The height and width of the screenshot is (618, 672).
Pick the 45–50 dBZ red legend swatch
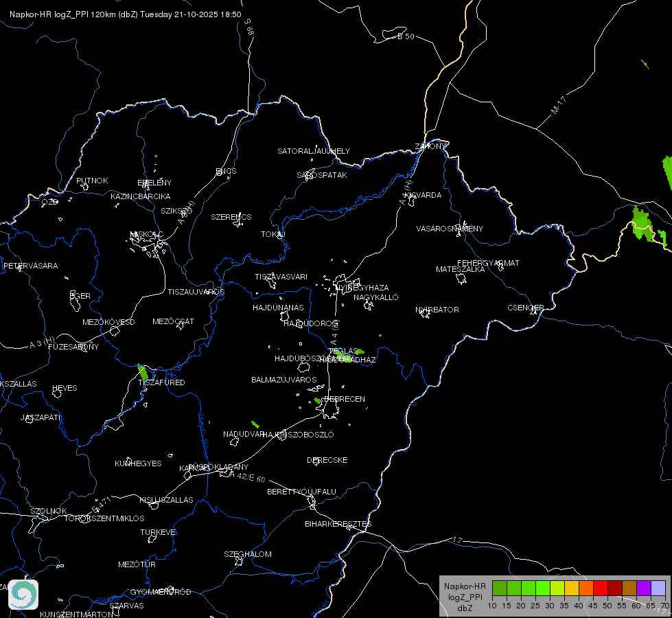click(x=601, y=588)
